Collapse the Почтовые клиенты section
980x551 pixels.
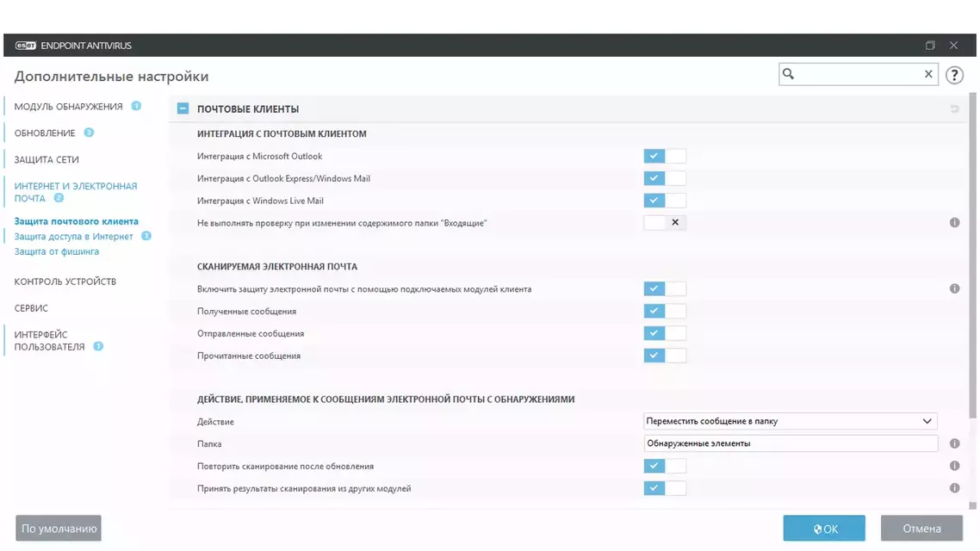(x=183, y=108)
